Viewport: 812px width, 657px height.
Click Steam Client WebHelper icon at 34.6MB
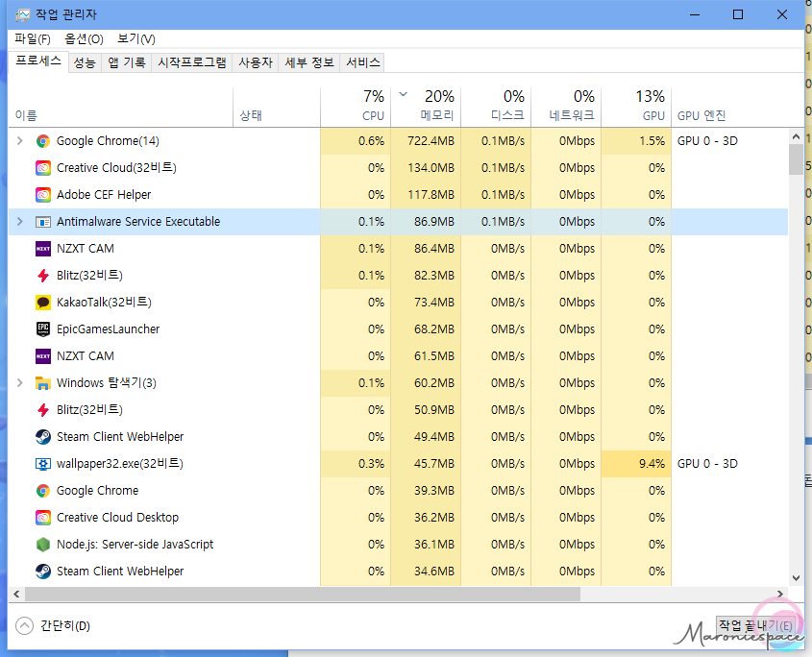43,572
